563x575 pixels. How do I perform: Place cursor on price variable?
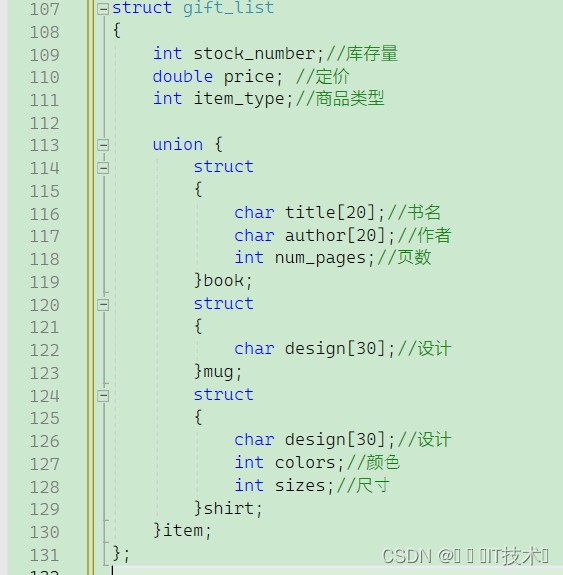249,77
